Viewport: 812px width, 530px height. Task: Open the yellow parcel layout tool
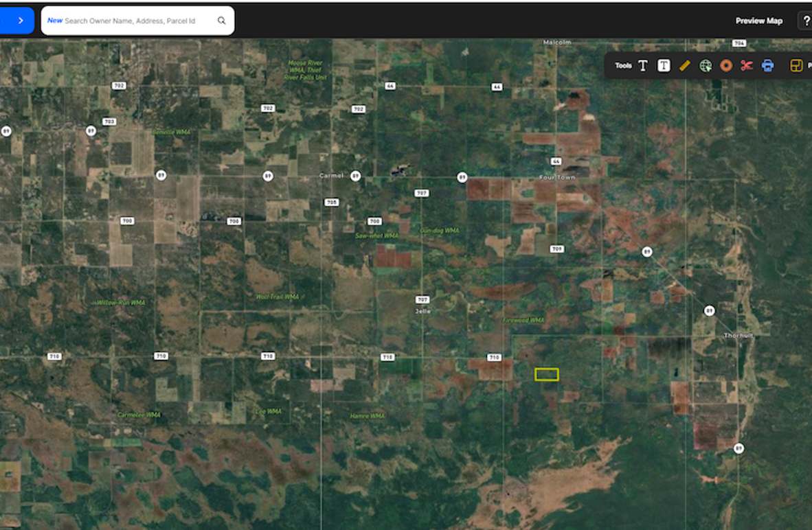coord(796,66)
